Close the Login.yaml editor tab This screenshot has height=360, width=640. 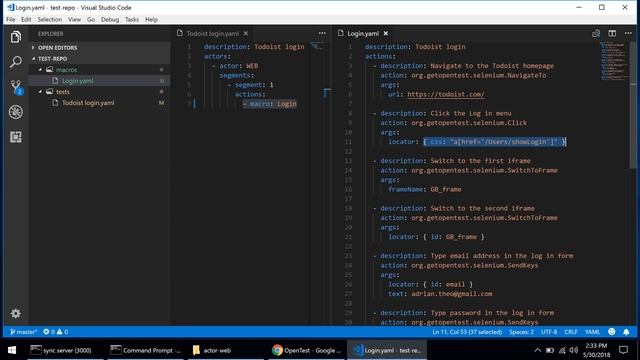tap(386, 33)
